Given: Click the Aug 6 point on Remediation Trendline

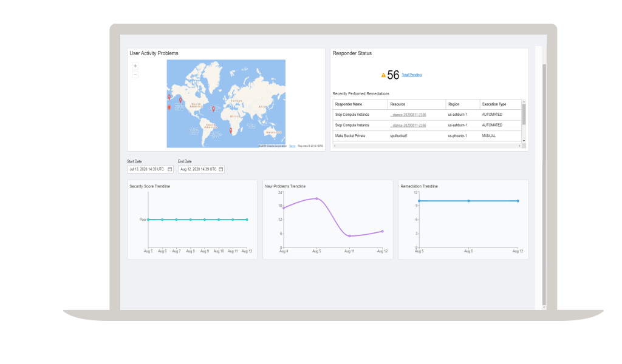Looking at the screenshot, I should click(x=468, y=201).
